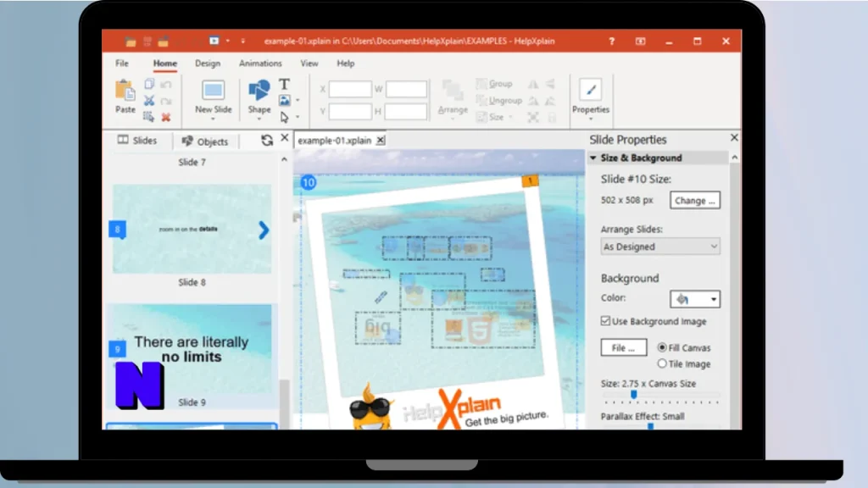The height and width of the screenshot is (488, 868).
Task: Click the blue number 10 slide badge
Action: 309,183
